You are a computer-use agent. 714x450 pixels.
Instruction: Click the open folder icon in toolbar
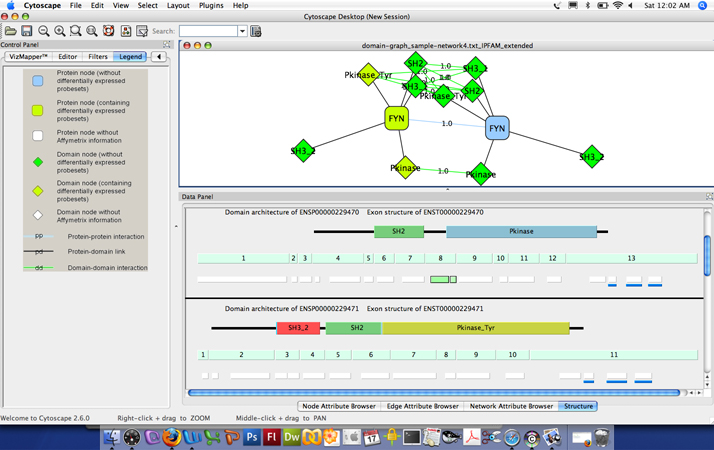click(10, 31)
